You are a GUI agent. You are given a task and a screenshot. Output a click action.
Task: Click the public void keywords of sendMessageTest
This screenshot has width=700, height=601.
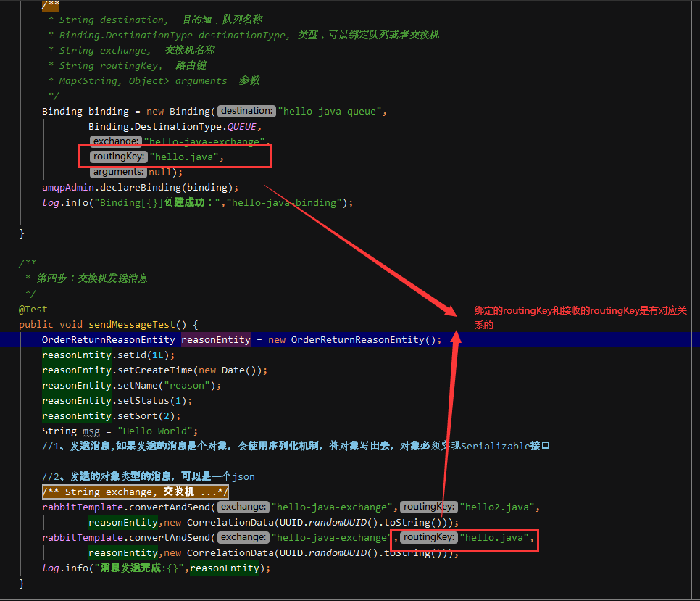tap(51, 325)
